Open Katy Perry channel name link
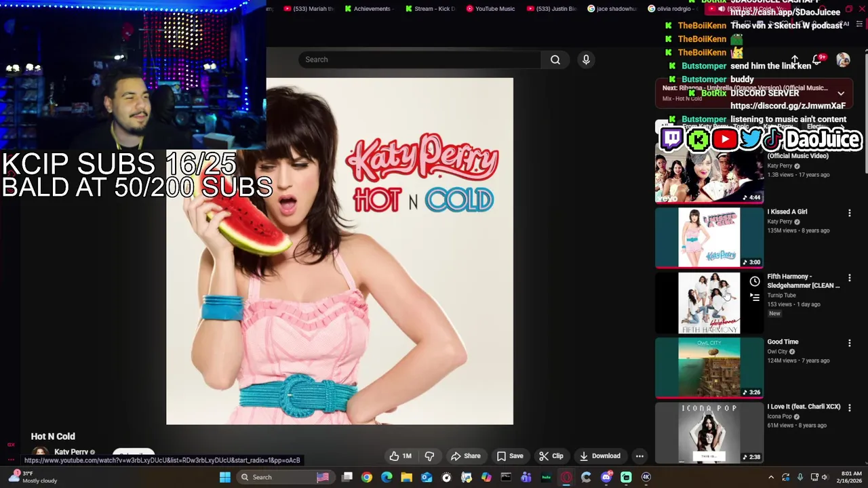Viewport: 868px width, 488px height. click(x=71, y=452)
